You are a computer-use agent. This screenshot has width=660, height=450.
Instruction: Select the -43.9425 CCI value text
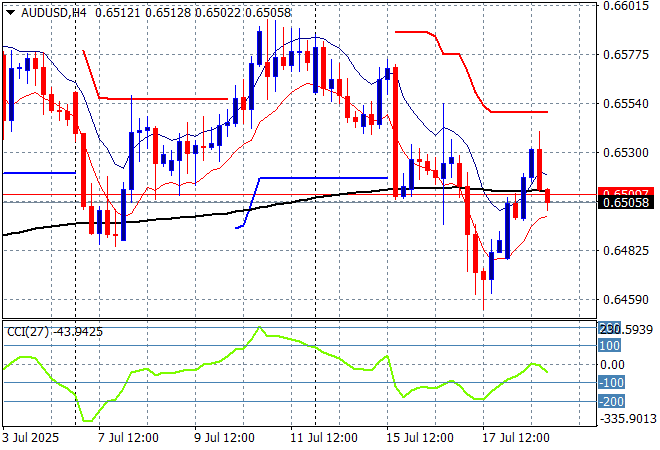click(77, 332)
